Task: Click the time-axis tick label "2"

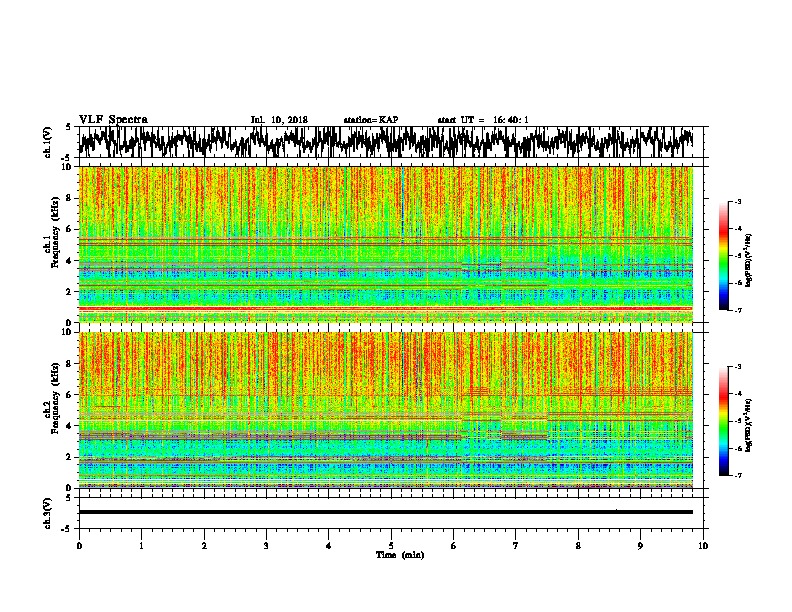Action: (204, 546)
